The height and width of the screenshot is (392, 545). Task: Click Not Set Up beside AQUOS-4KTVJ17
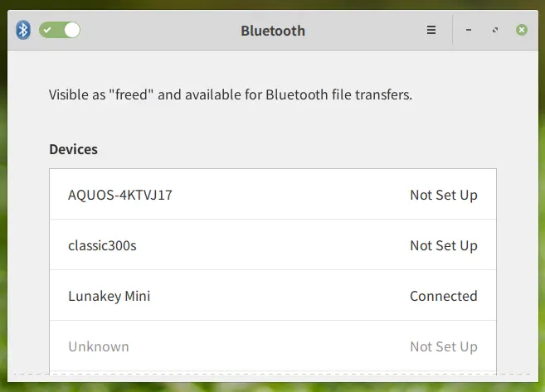(x=444, y=195)
